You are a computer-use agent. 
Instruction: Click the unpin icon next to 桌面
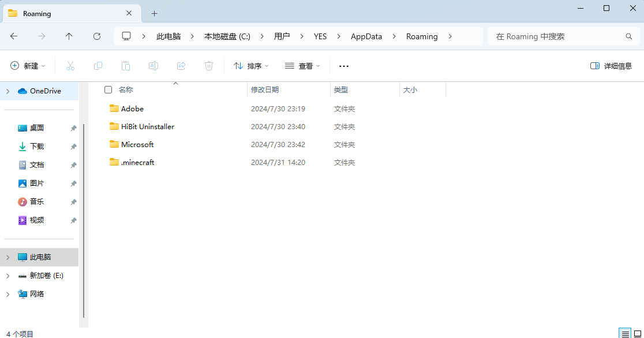[x=73, y=128]
